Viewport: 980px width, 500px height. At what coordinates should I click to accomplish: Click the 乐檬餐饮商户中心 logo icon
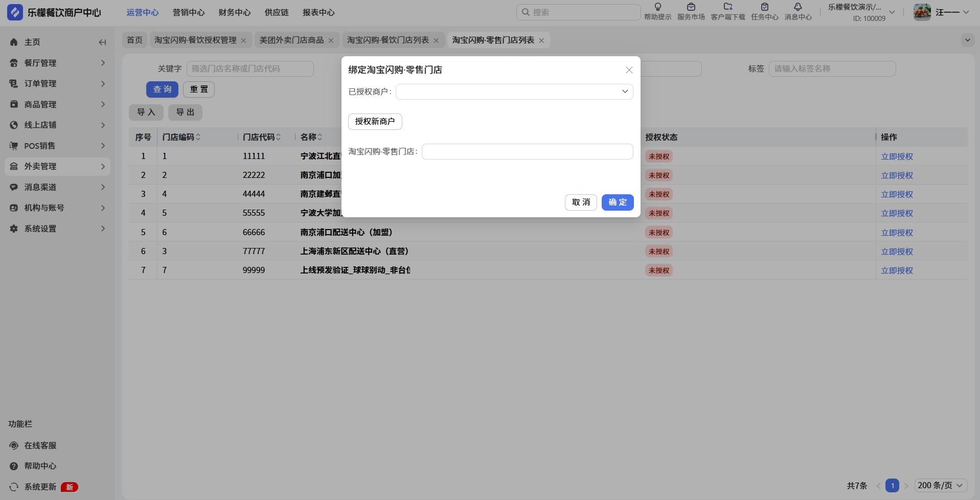pos(15,12)
